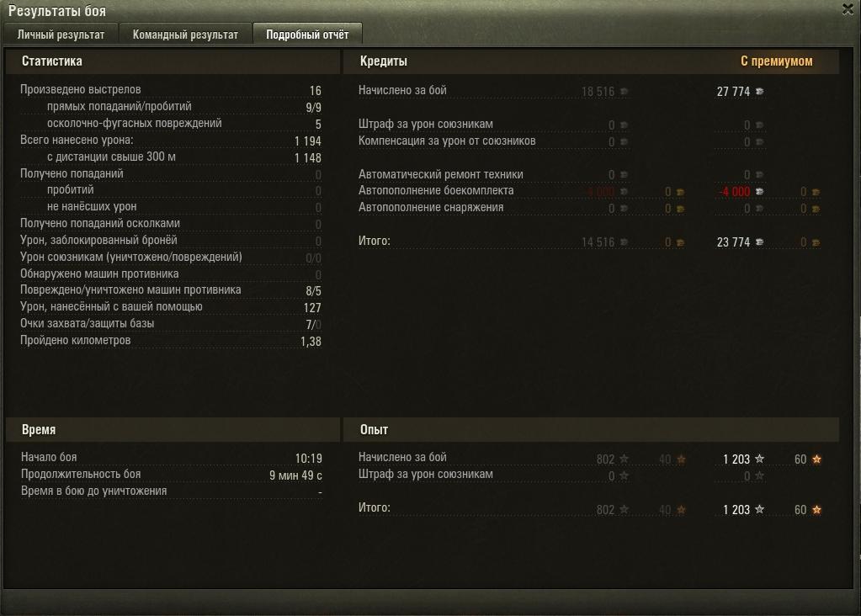Click the С премиумом column header
This screenshot has width=861, height=616.
(777, 61)
